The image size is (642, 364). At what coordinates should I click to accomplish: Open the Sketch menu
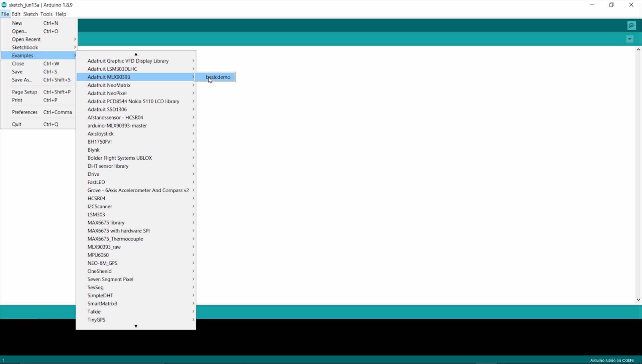[x=30, y=14]
